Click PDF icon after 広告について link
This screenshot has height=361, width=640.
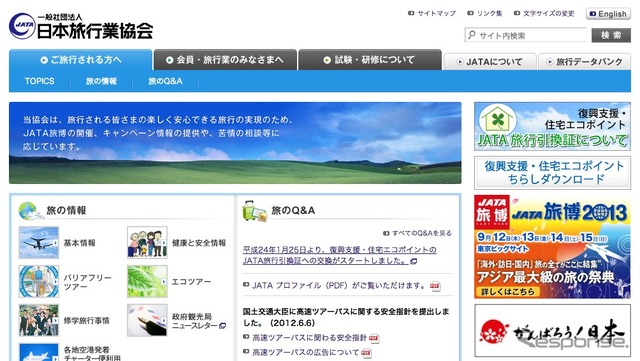click(366, 353)
